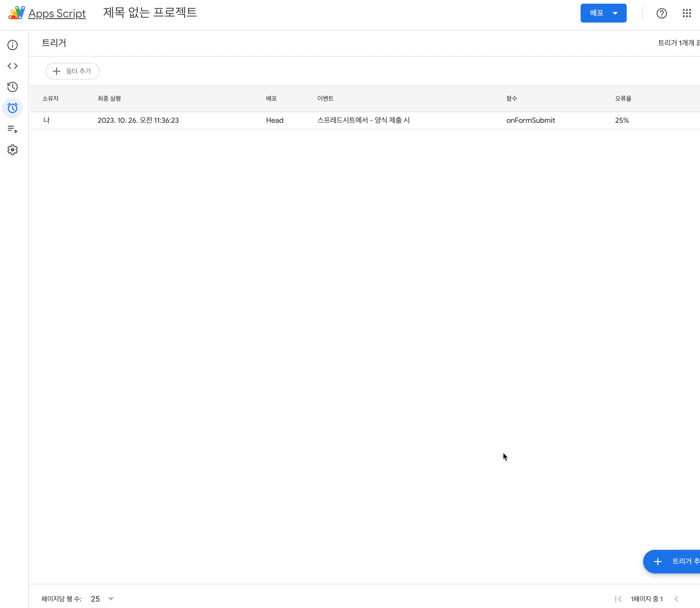Go to first page pagination icon

[x=618, y=599]
